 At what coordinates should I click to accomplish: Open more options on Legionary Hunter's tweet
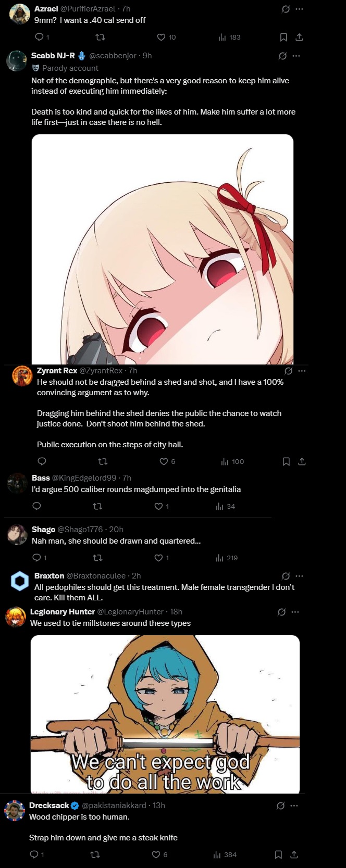pos(295,612)
